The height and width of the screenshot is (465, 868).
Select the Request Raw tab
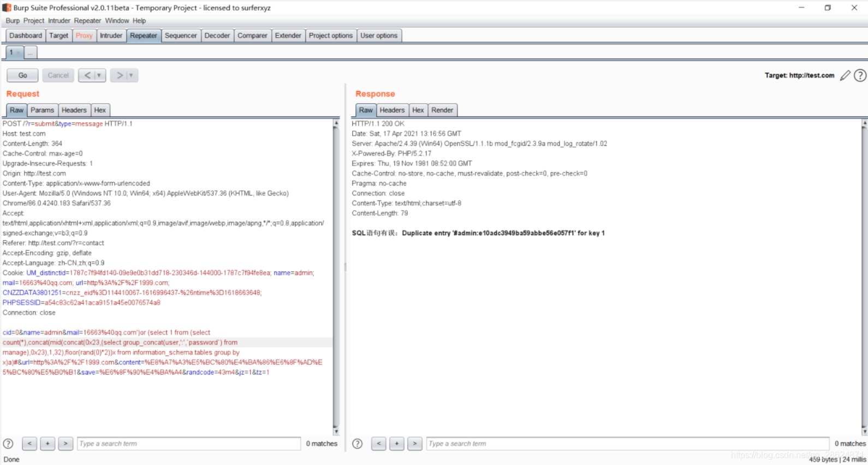click(16, 110)
